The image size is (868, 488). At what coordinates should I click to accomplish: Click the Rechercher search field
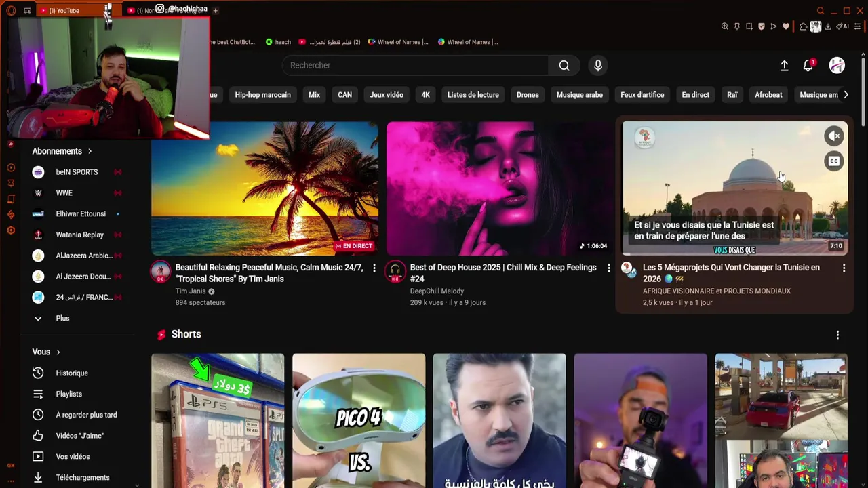pos(415,65)
